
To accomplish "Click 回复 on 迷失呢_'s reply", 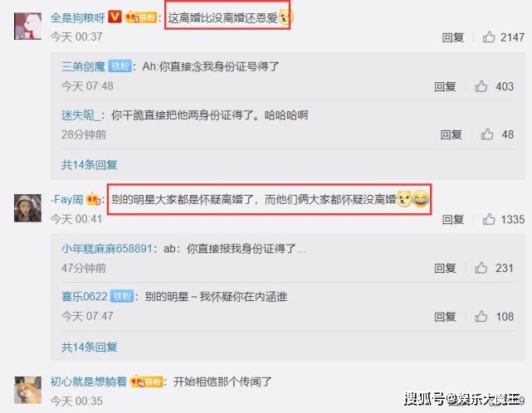I will click(451, 134).
